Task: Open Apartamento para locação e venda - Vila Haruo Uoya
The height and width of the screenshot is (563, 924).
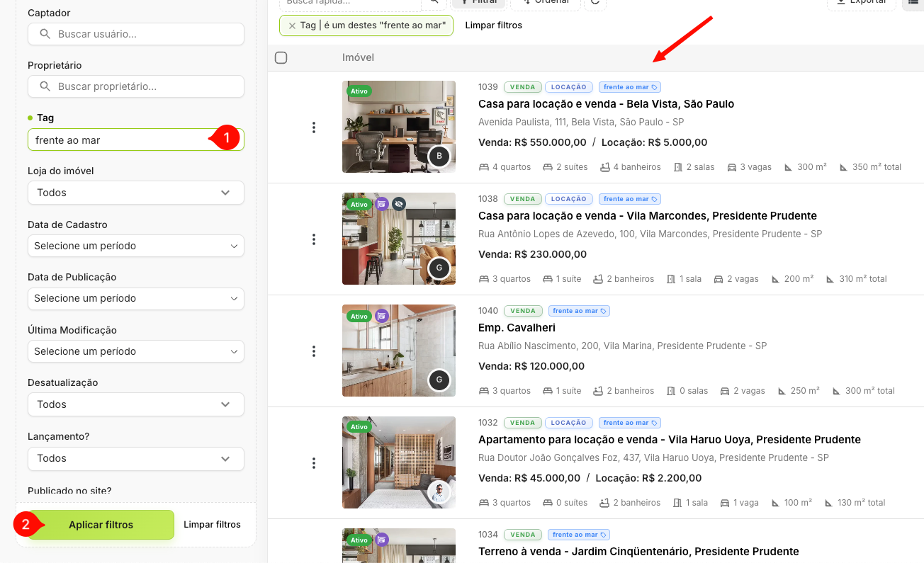Action: (x=670, y=440)
